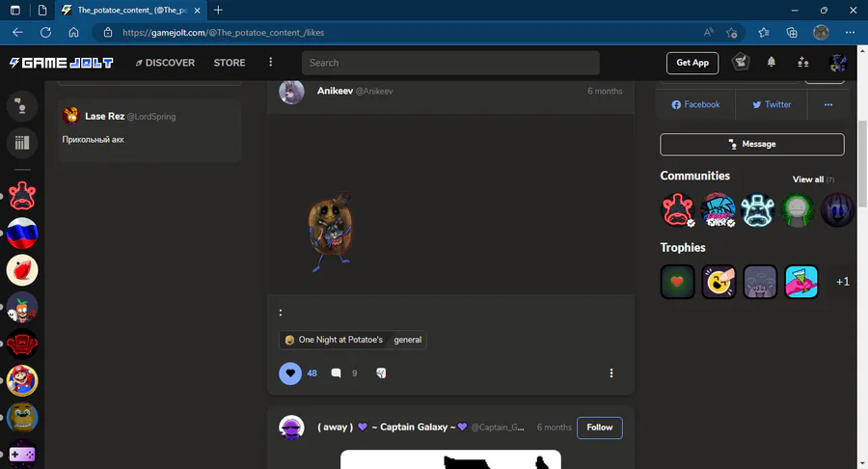
Task: Open browser collections icon
Action: tap(792, 32)
